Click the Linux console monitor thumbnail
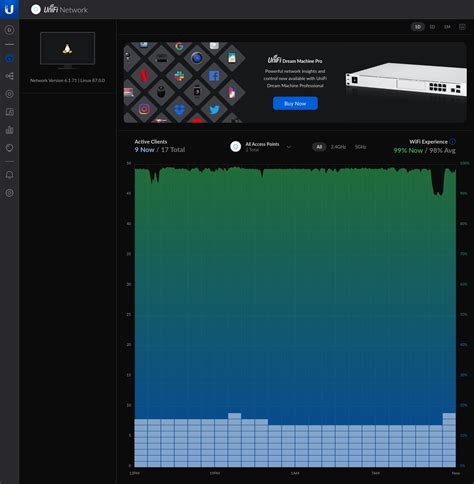This screenshot has height=484, width=474. tap(67, 49)
